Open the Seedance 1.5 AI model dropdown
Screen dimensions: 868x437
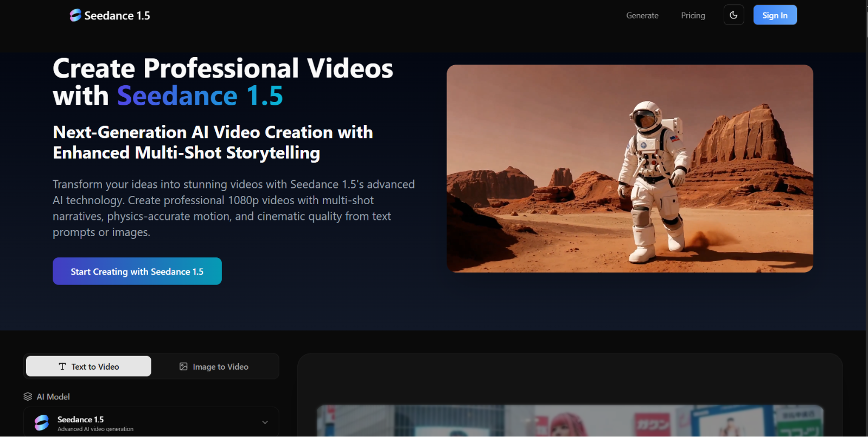[x=151, y=422]
